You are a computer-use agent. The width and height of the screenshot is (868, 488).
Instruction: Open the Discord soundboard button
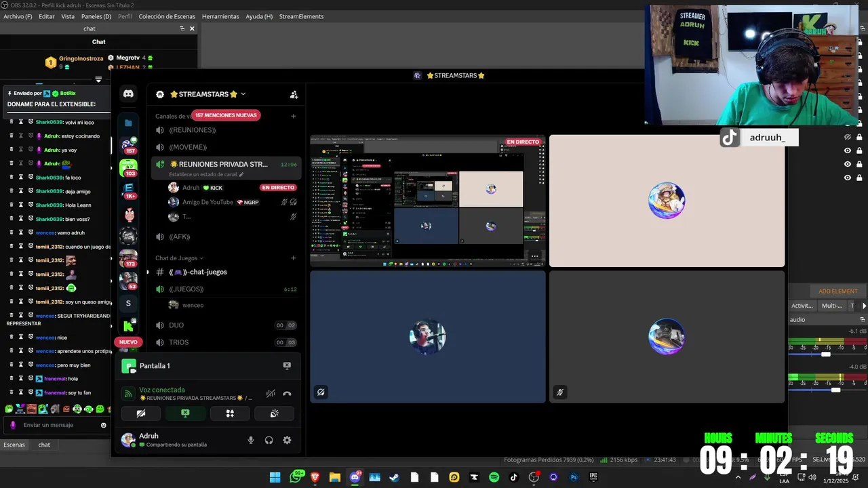(x=274, y=413)
